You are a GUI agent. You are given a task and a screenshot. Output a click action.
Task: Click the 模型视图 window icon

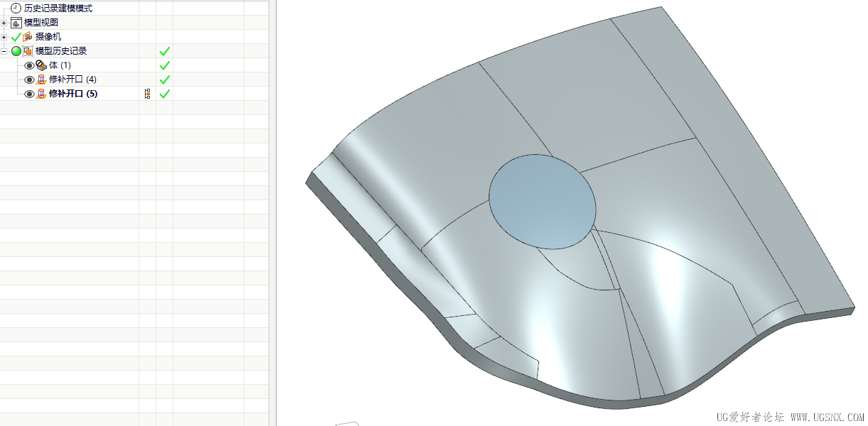click(x=16, y=23)
